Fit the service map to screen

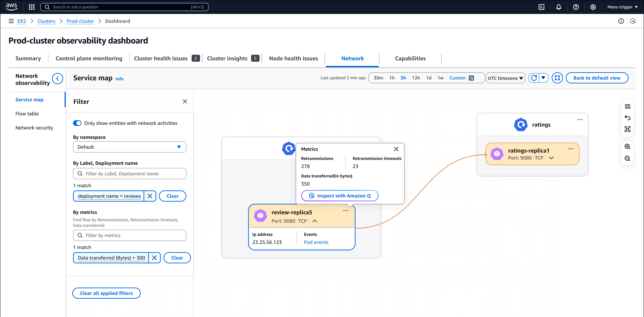(x=628, y=129)
